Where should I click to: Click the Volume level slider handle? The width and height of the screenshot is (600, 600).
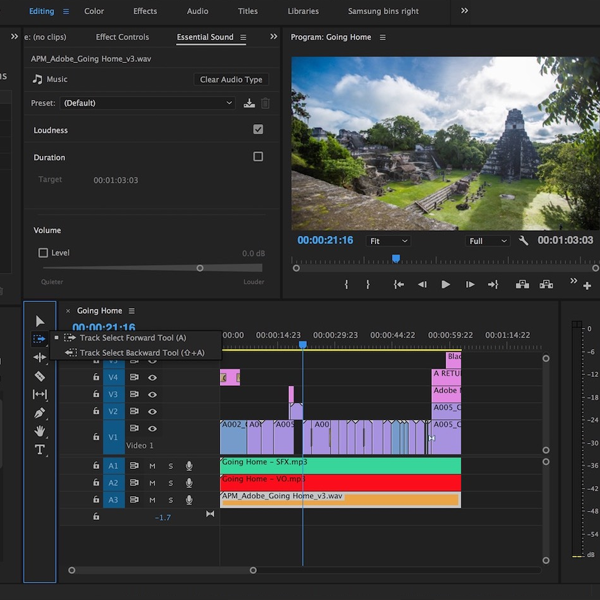(x=200, y=268)
